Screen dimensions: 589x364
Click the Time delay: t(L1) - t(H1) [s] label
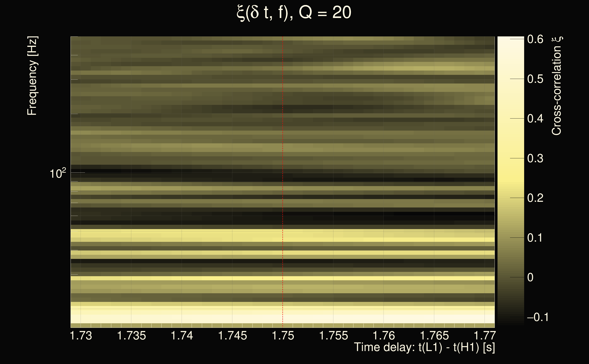point(424,347)
